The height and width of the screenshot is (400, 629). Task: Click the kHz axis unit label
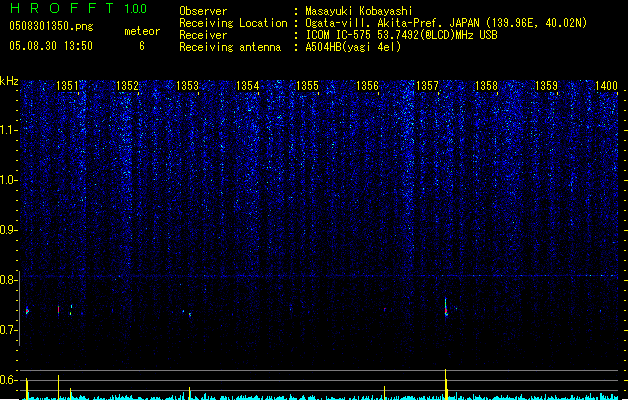click(x=9, y=81)
